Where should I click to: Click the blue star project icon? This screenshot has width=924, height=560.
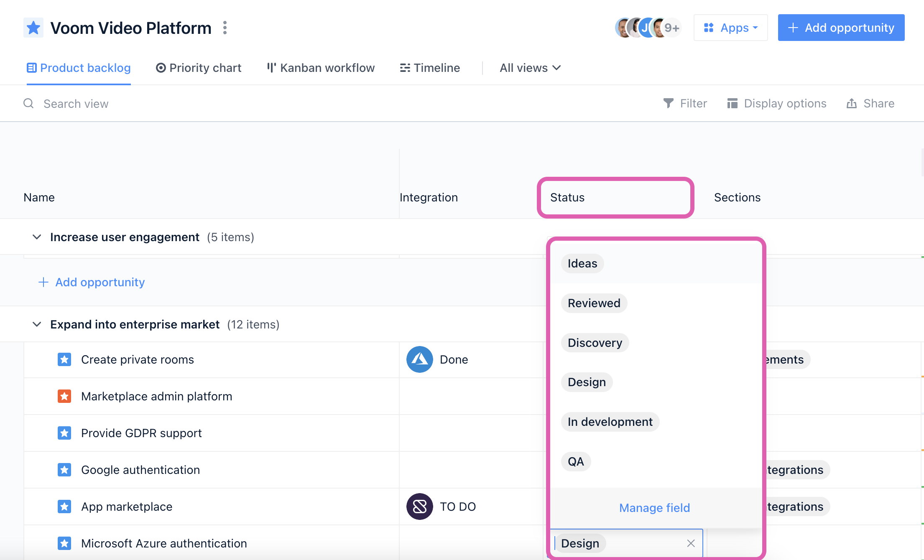33,28
